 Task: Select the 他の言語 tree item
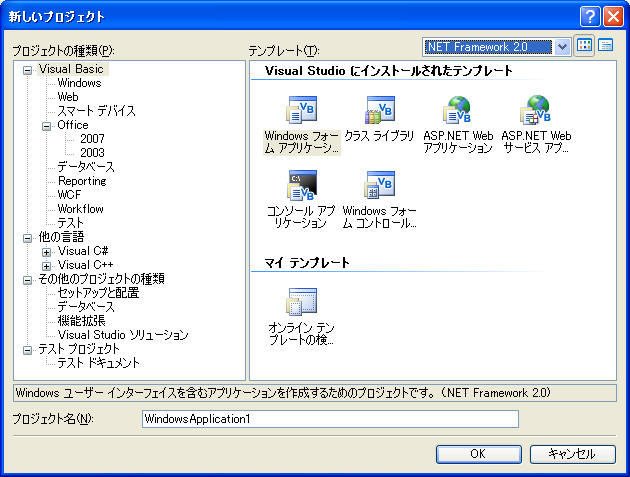point(61,237)
